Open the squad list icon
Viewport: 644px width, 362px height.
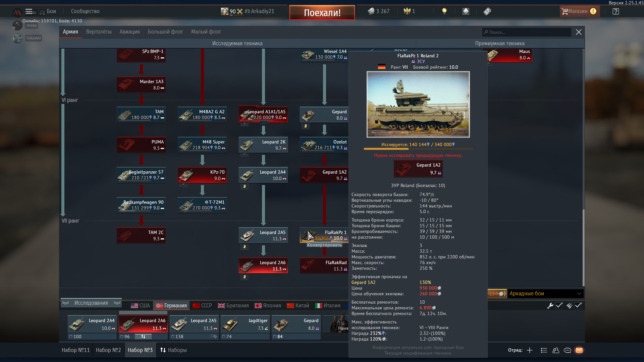coord(544,350)
